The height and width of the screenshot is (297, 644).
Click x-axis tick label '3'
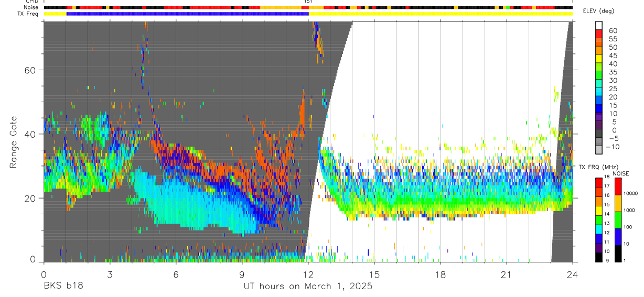(x=110, y=274)
